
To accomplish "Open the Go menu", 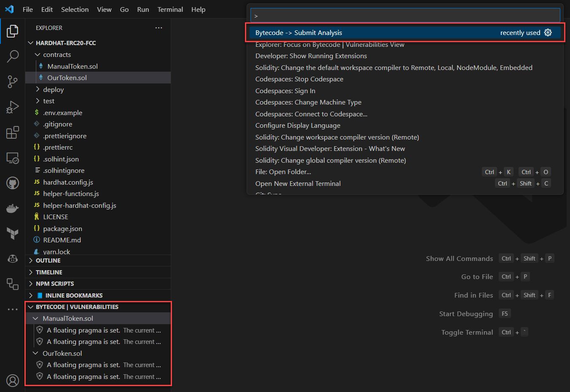I will (x=124, y=9).
